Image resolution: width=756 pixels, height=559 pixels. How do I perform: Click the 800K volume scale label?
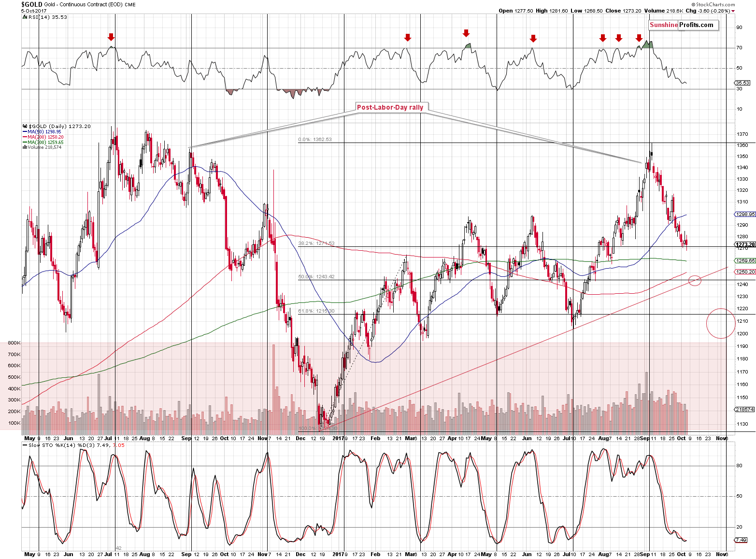point(14,343)
